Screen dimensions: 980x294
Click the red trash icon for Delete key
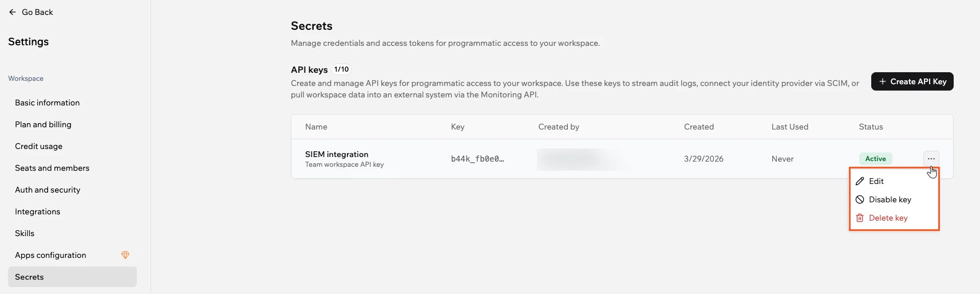[860, 218]
